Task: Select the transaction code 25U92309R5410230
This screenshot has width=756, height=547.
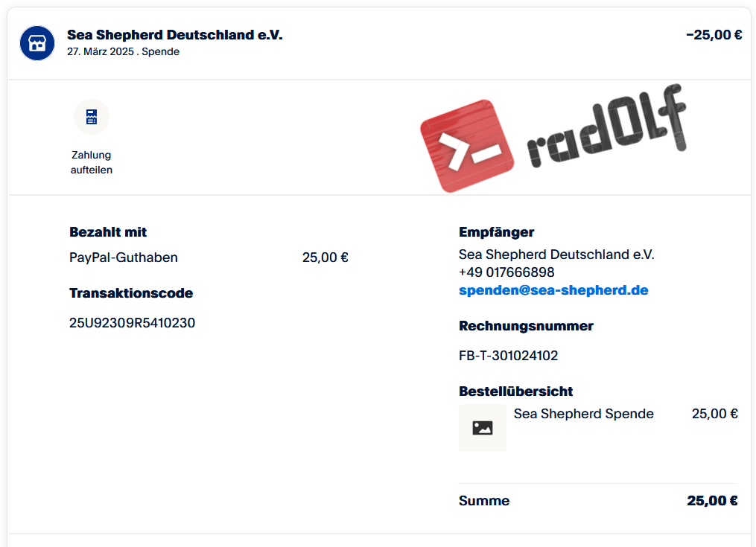Action: pyautogui.click(x=133, y=323)
